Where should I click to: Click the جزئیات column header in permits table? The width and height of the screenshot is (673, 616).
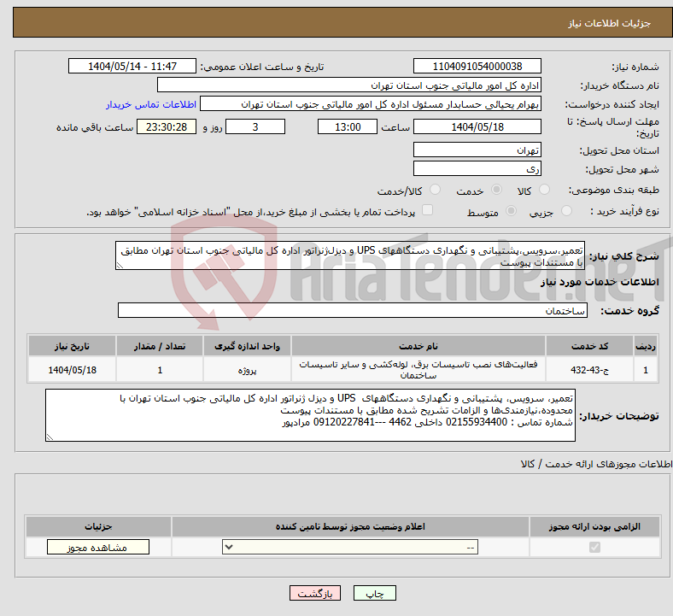(x=98, y=526)
